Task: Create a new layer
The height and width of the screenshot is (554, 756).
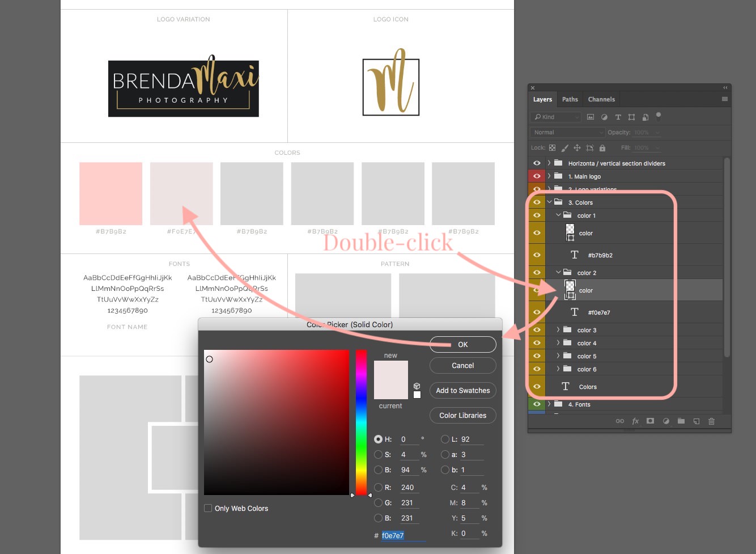Action: click(x=696, y=421)
